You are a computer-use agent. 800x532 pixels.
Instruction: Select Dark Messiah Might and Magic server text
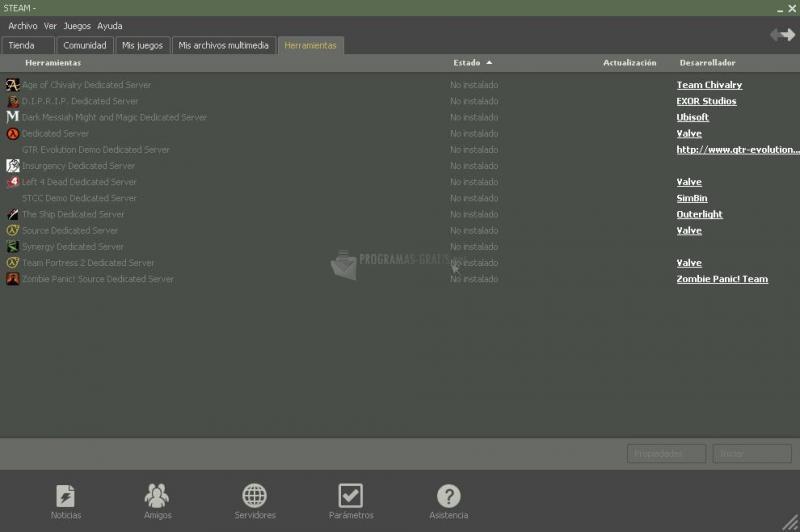click(x=114, y=117)
